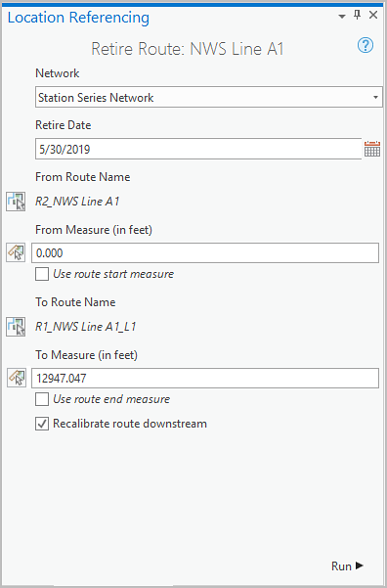The width and height of the screenshot is (387, 588).
Task: Expand the Network dropdown
Action: pos(375,98)
